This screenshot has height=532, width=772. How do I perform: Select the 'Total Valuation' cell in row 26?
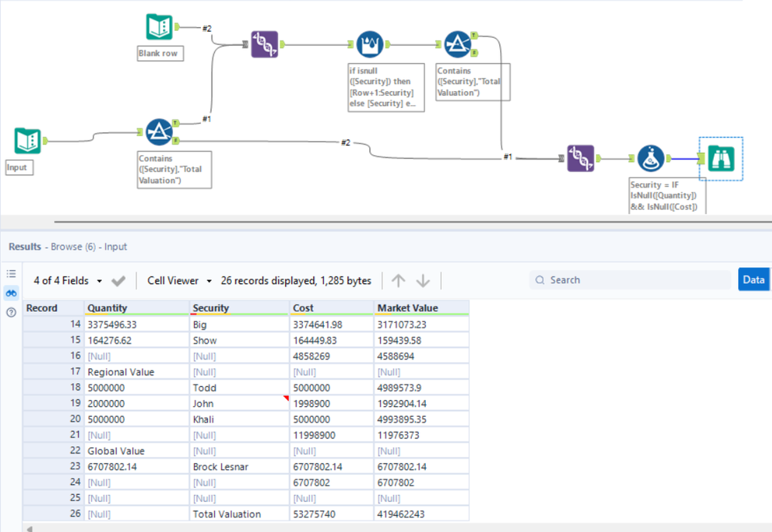pyautogui.click(x=240, y=513)
